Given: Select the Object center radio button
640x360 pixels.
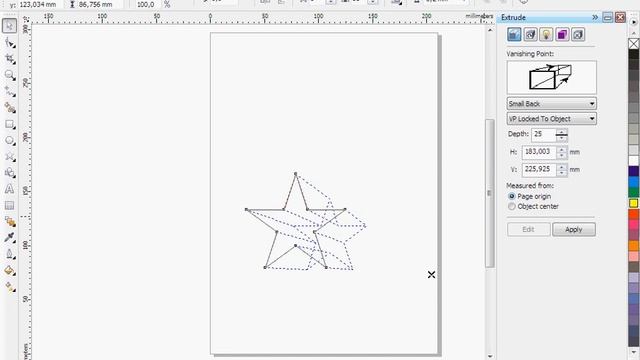Looking at the screenshot, I should [511, 207].
